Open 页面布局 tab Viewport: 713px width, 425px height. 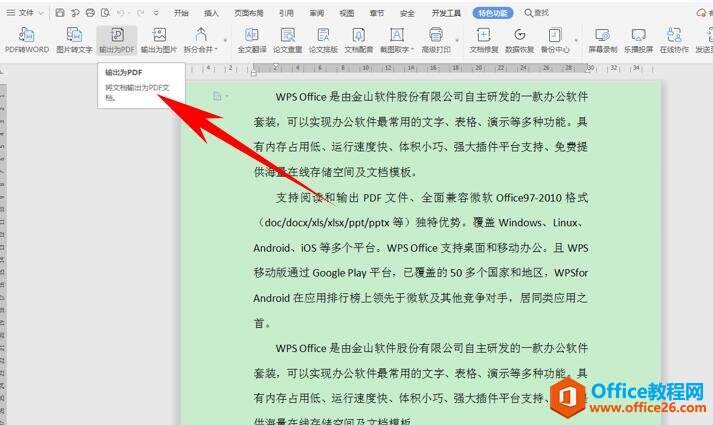(249, 13)
